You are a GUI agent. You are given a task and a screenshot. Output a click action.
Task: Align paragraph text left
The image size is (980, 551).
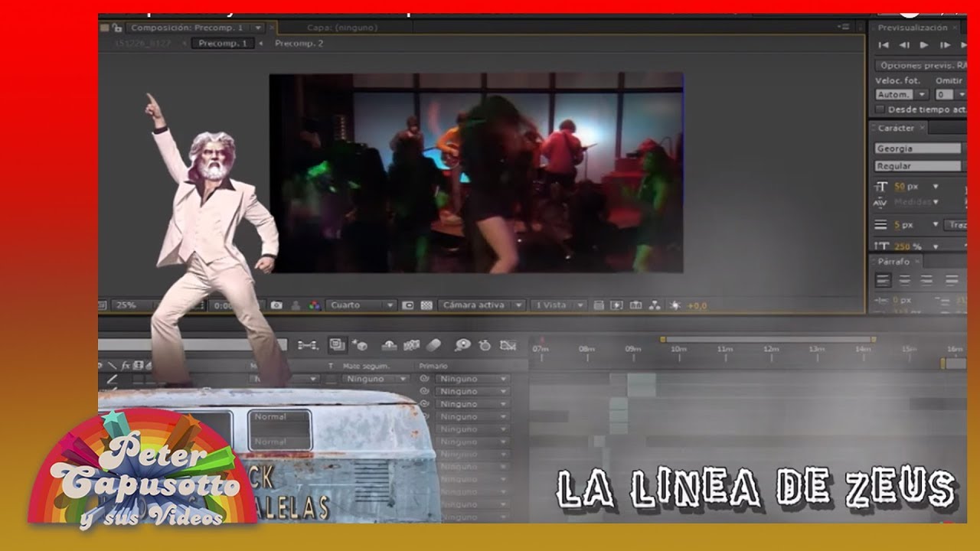point(883,280)
